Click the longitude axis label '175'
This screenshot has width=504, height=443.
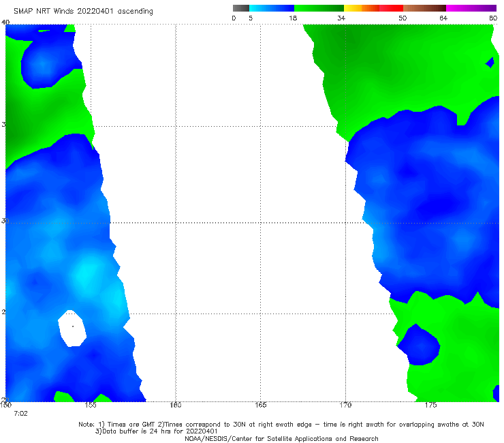click(x=430, y=405)
